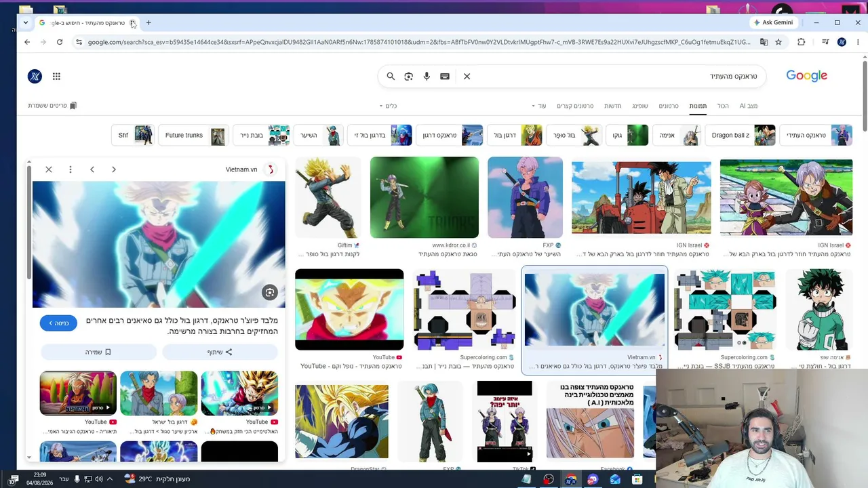Click the Ask Gemini button
This screenshot has height=488, width=868.
(x=773, y=22)
